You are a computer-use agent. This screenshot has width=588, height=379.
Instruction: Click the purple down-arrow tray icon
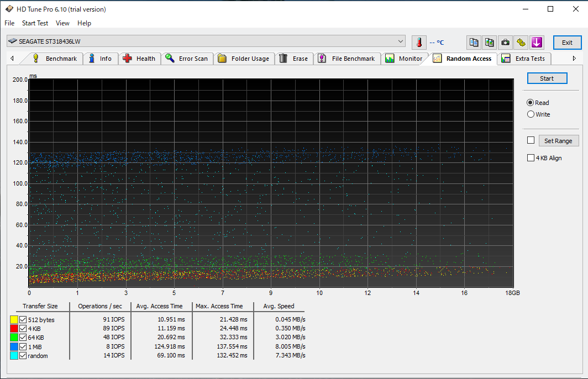coord(537,43)
